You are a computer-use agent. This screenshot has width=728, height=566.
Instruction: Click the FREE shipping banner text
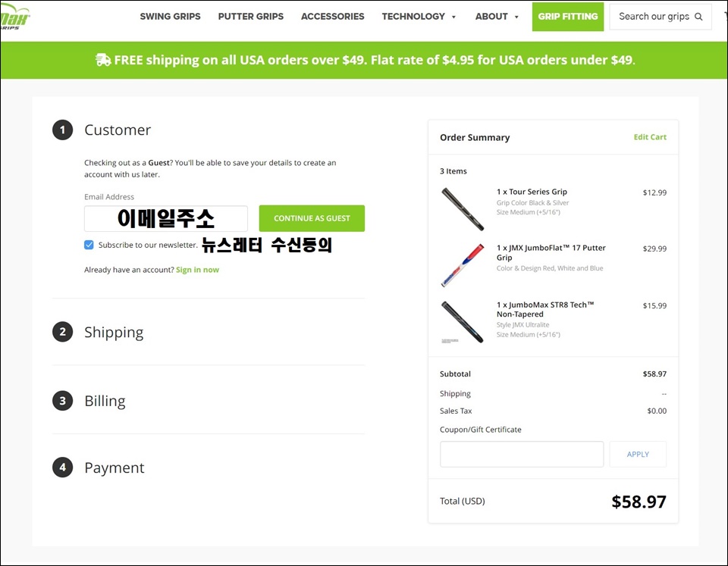(x=374, y=60)
